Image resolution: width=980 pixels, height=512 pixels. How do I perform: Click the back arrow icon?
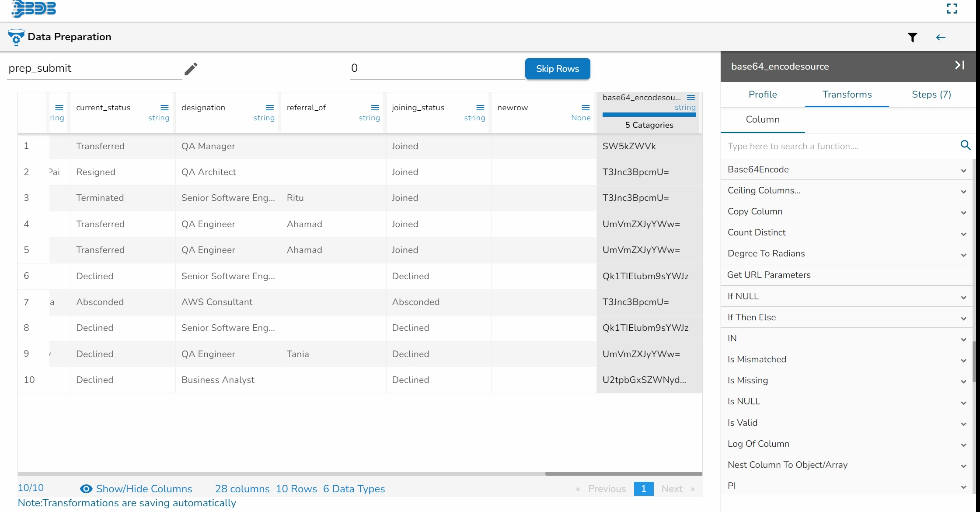[x=941, y=38]
